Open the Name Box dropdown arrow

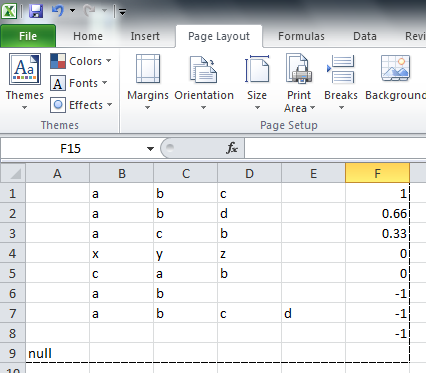[x=150, y=149]
